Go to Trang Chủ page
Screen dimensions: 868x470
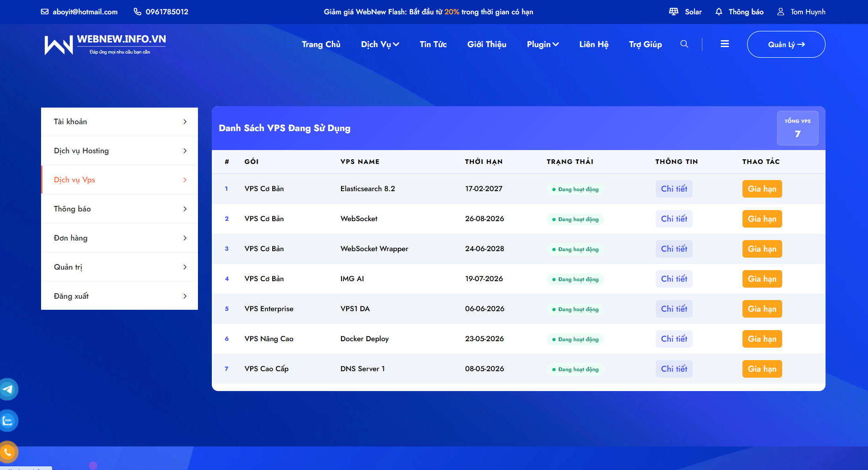click(x=321, y=44)
